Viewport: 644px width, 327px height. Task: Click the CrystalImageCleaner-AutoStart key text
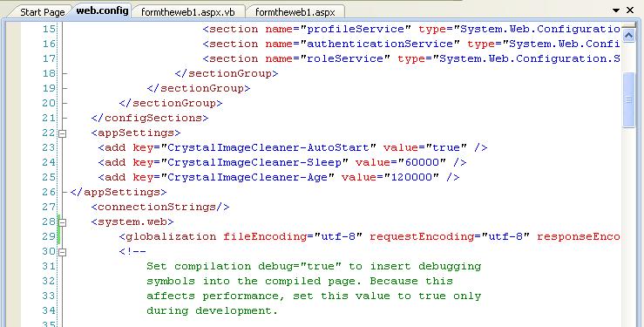tap(268, 147)
